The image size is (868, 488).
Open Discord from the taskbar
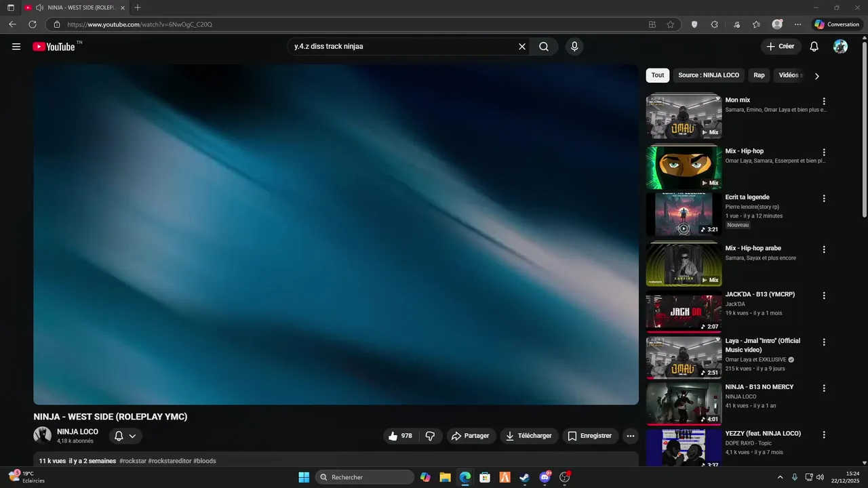tap(545, 477)
